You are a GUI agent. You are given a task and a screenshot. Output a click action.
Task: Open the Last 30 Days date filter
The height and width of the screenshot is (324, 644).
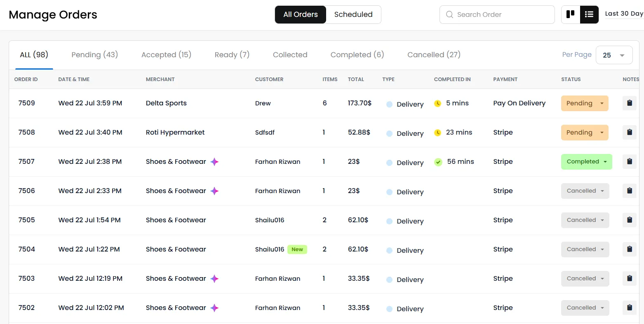click(624, 14)
